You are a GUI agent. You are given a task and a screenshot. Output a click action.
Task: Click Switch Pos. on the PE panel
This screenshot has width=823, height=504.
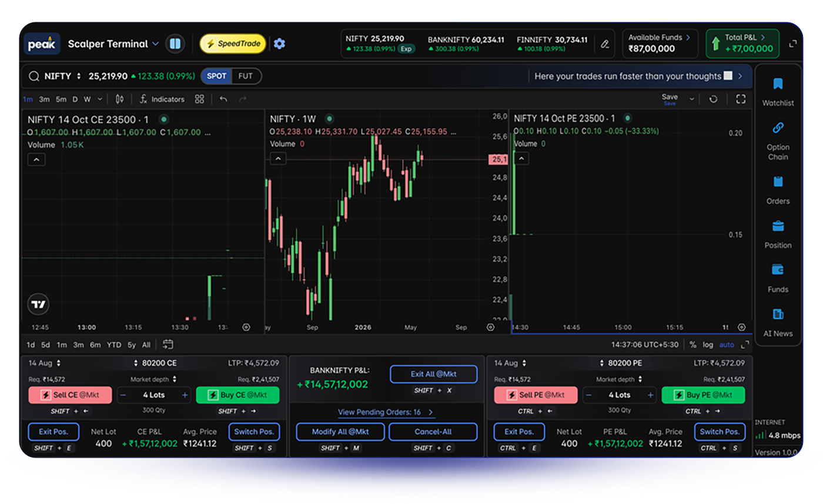720,432
